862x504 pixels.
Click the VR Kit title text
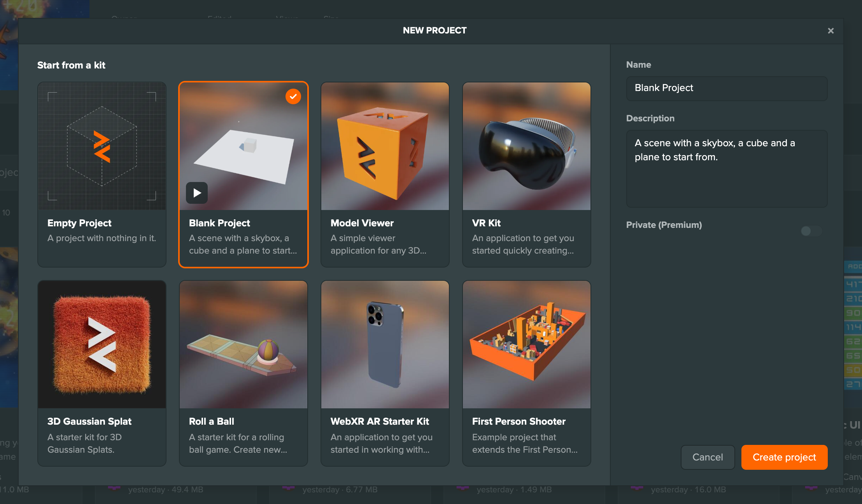click(486, 223)
